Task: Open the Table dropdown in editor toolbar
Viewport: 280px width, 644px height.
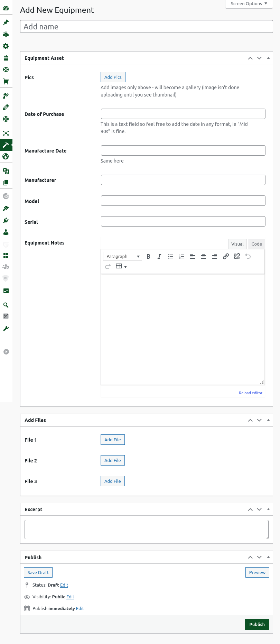Action: tap(121, 266)
